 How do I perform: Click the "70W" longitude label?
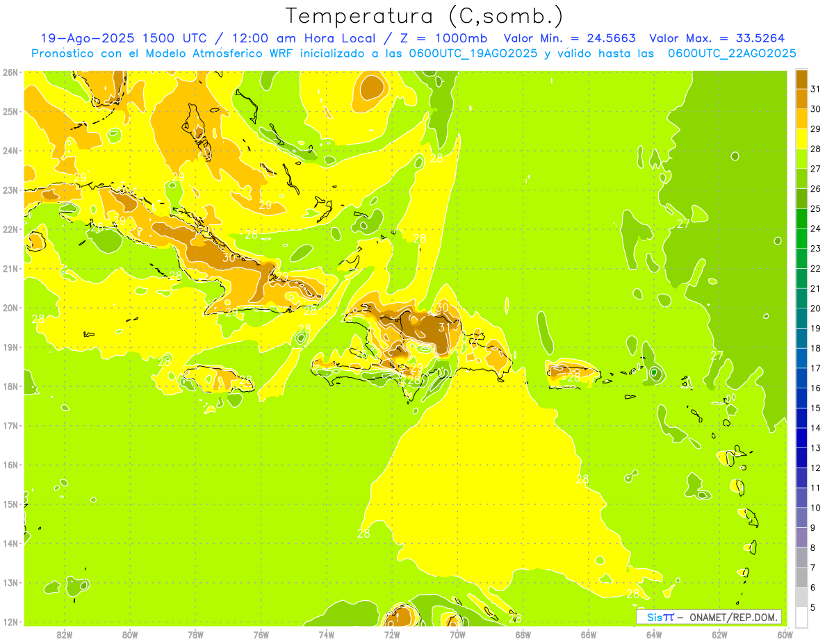pyautogui.click(x=457, y=635)
